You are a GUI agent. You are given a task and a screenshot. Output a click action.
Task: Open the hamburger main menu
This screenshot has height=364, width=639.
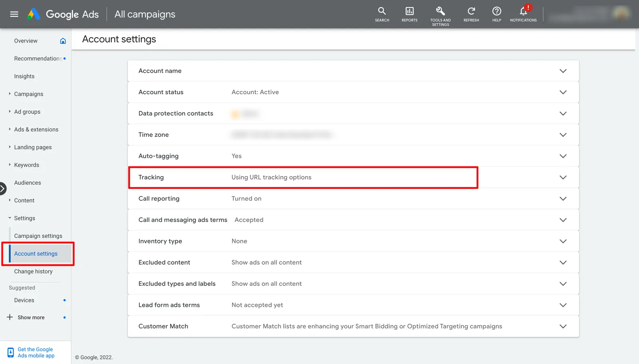(x=14, y=14)
